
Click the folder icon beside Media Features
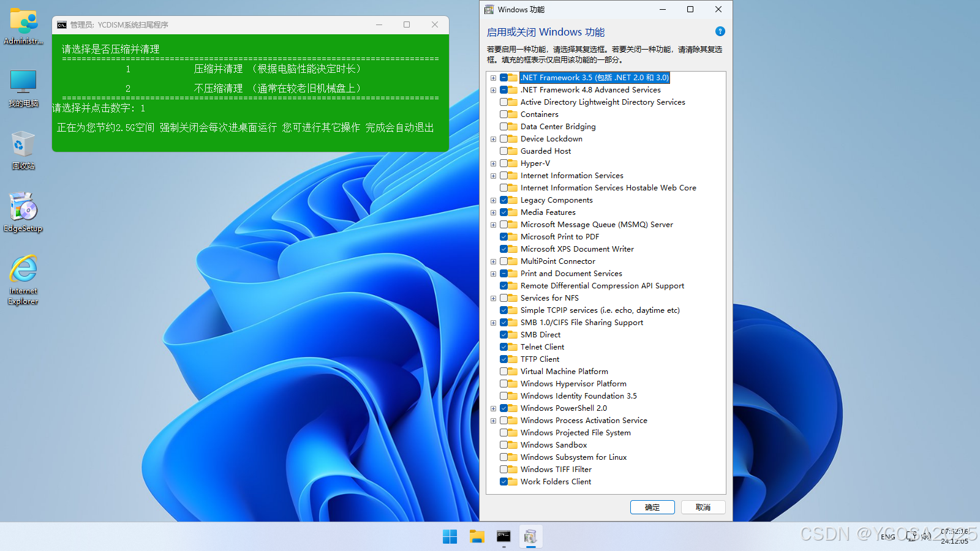pyautogui.click(x=513, y=212)
